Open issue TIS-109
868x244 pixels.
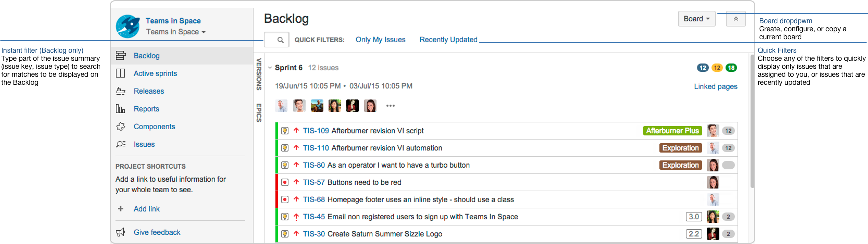click(x=316, y=131)
